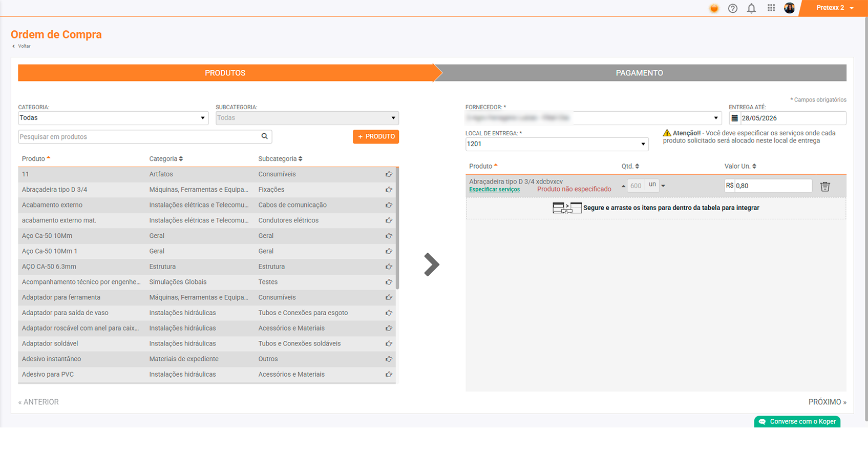Open the calendar icon for delivery date
This screenshot has height=471, width=868.
pos(734,118)
